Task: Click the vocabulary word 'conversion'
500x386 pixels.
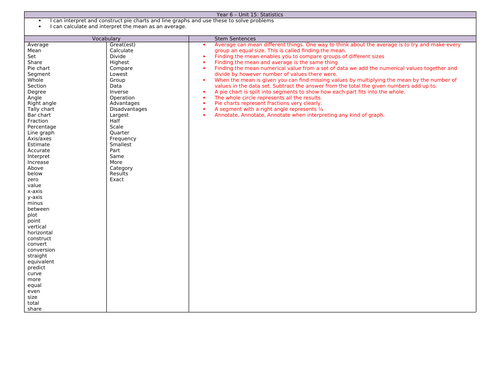Action: coord(41,250)
